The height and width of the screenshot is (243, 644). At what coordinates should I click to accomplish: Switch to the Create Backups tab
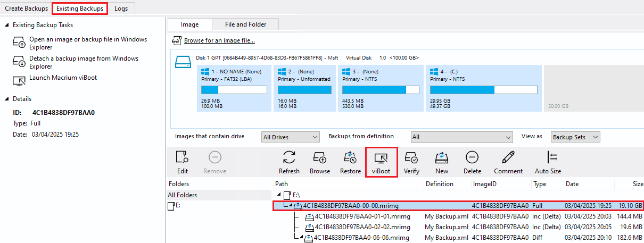click(x=26, y=9)
